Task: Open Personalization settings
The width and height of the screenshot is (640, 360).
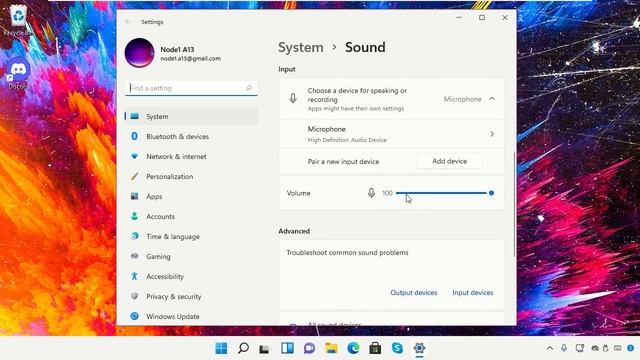Action: click(191, 176)
